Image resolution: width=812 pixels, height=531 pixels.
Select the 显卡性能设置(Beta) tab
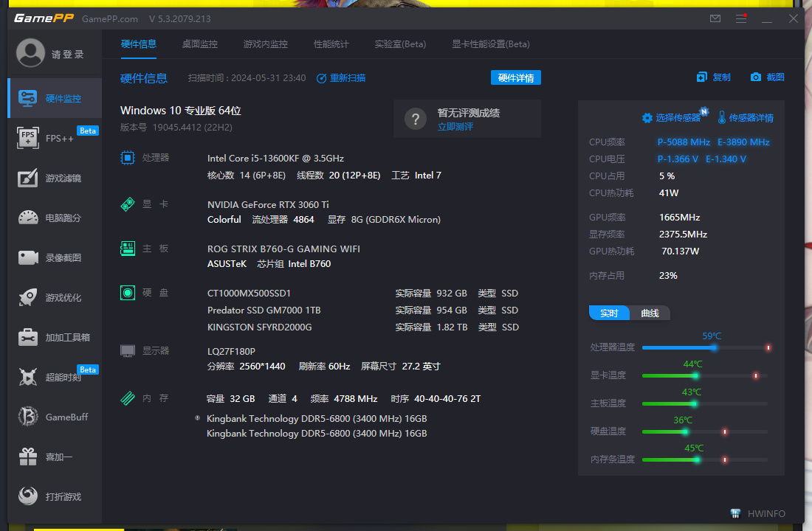tap(491, 44)
